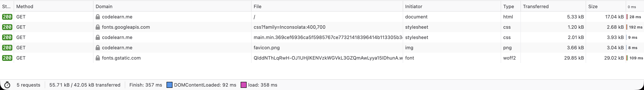Select the css?family=Inconsolata request file
644x90 pixels.
point(289,27)
